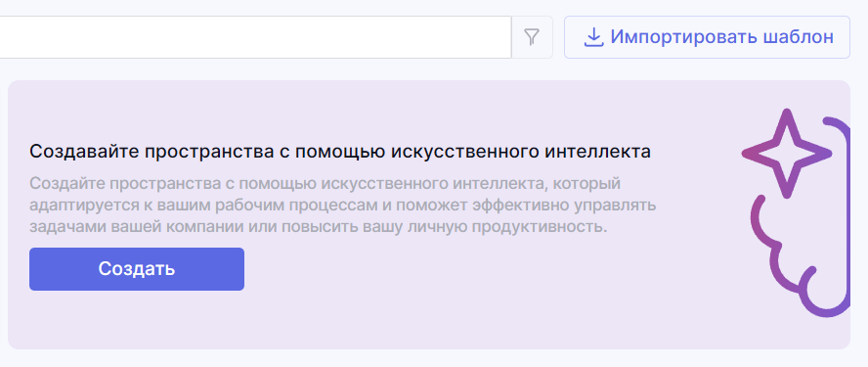Click the word Импортировать in the top button
Image resolution: width=868 pixels, height=367 pixels.
pos(684,37)
